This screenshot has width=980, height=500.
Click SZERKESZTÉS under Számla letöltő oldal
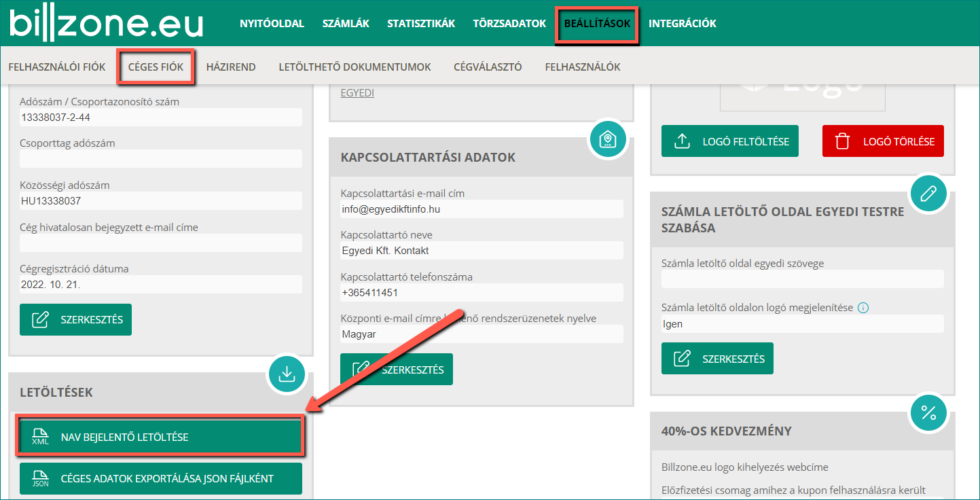coord(717,359)
